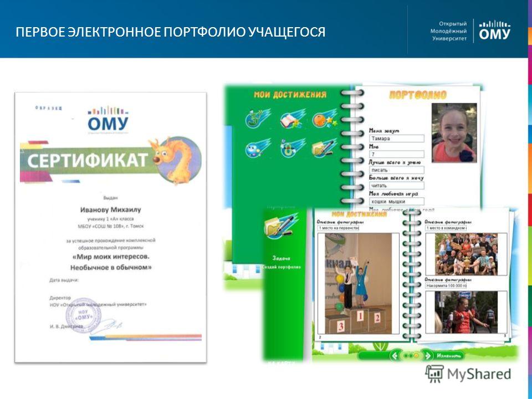Go to next page with right arrow
Image resolution: width=532 pixels, height=399 pixels.
pos(428,356)
